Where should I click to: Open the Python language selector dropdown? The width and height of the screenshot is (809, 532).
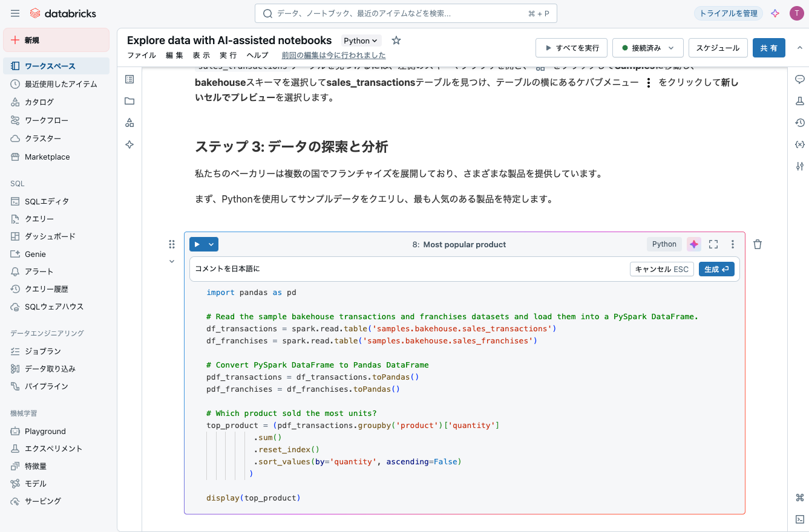(x=360, y=40)
